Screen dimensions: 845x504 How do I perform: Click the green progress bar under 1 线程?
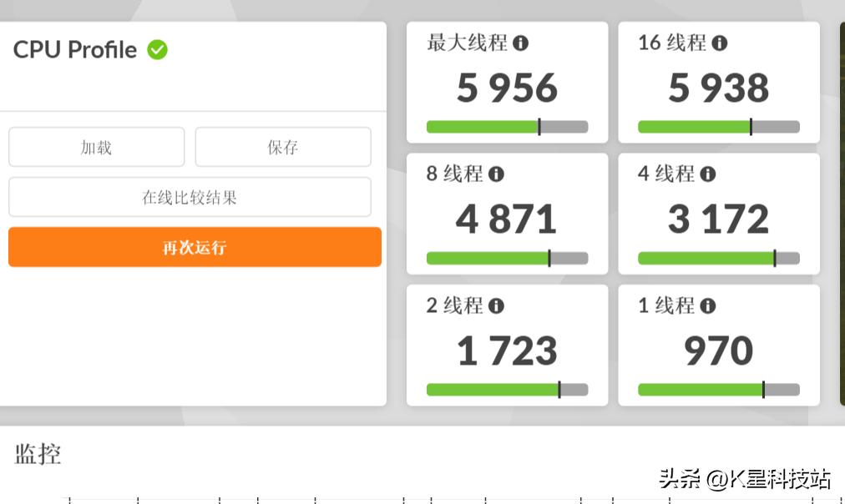701,389
